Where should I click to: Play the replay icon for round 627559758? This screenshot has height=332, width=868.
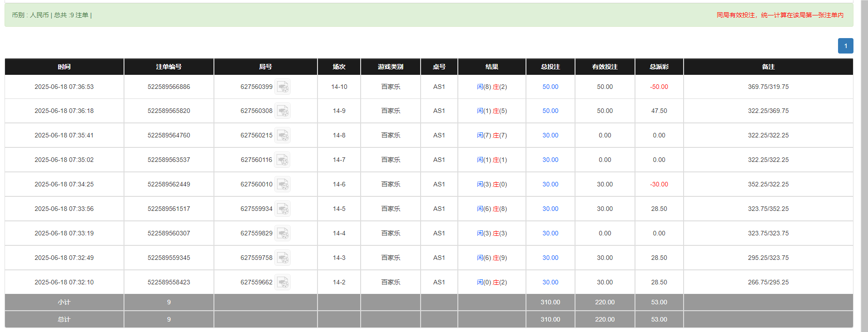point(283,258)
